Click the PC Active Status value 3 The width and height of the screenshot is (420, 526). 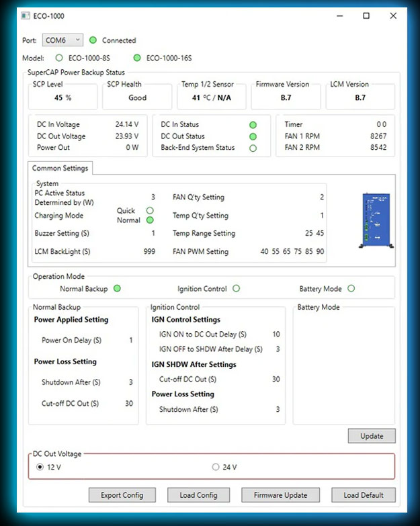tap(153, 197)
